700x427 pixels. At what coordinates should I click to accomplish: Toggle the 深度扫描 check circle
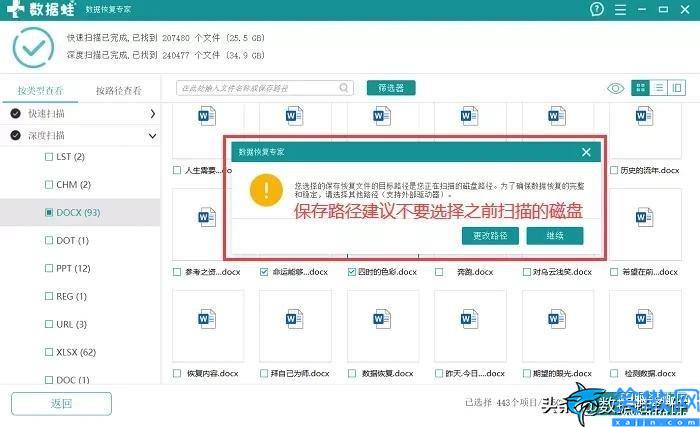16,135
